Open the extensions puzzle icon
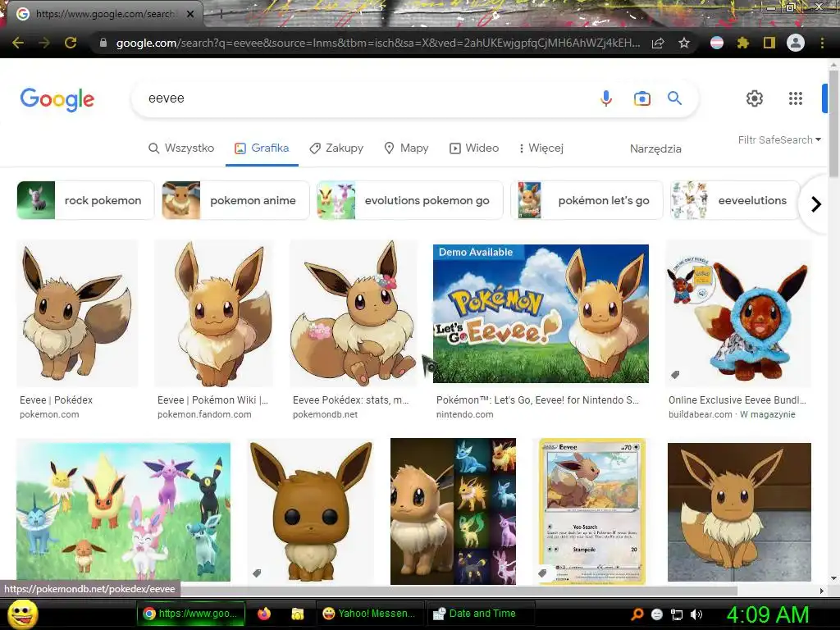Image resolution: width=840 pixels, height=630 pixels. click(742, 43)
